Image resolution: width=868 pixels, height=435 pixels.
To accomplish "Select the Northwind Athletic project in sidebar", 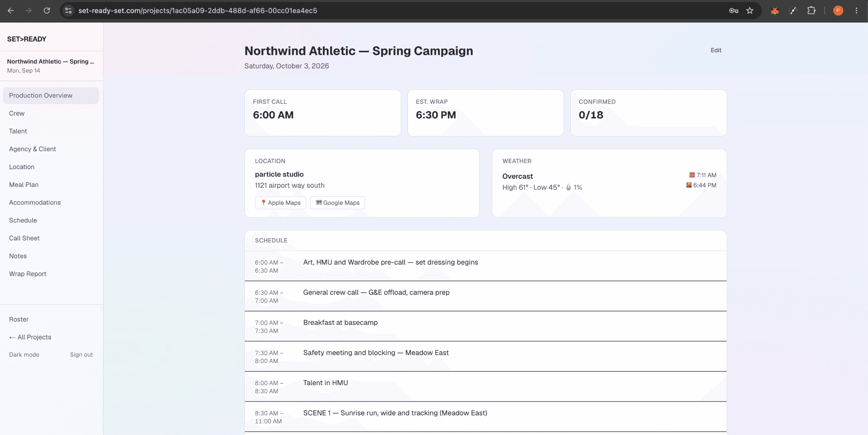I will tap(51, 65).
